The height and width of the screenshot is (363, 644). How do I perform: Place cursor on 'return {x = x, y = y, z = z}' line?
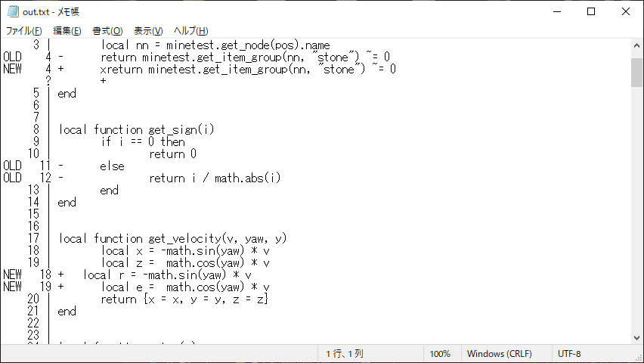pos(184,299)
